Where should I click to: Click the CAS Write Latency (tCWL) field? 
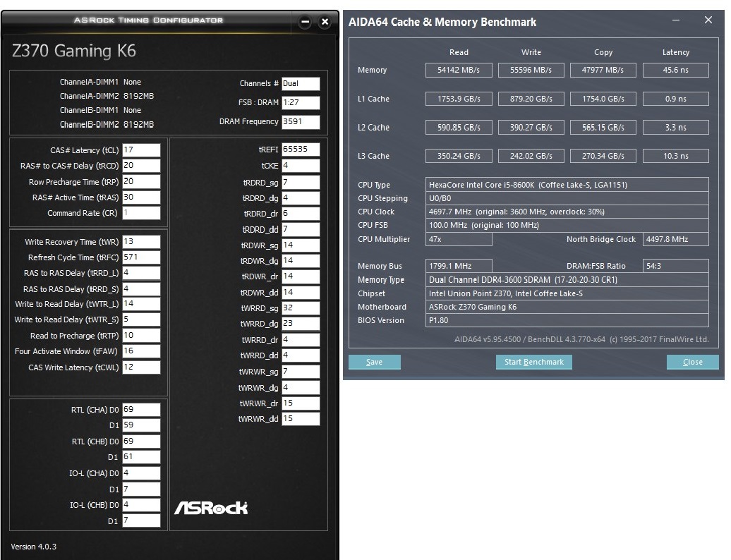[141, 367]
